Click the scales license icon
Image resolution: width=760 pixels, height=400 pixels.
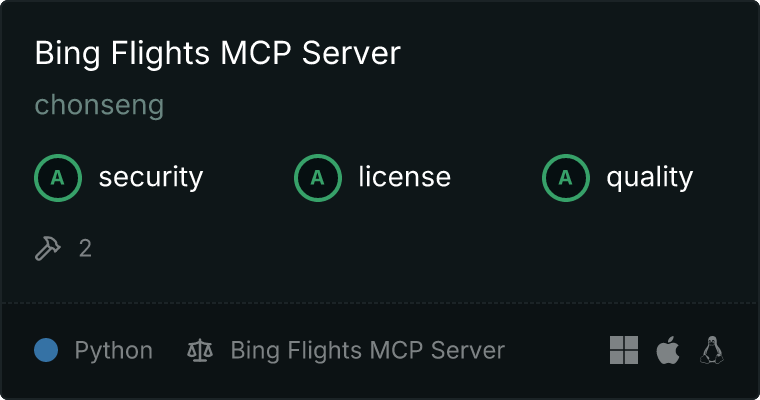click(200, 351)
